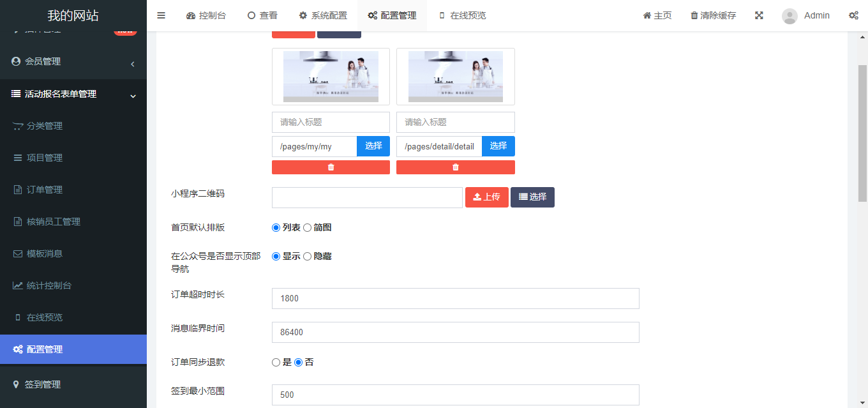Click the 订单超时时长 input field

click(x=455, y=298)
